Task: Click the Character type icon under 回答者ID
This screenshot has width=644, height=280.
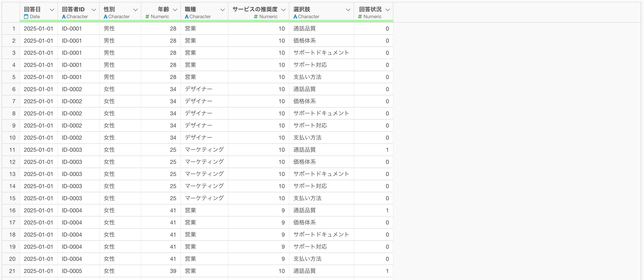Action: [64, 17]
